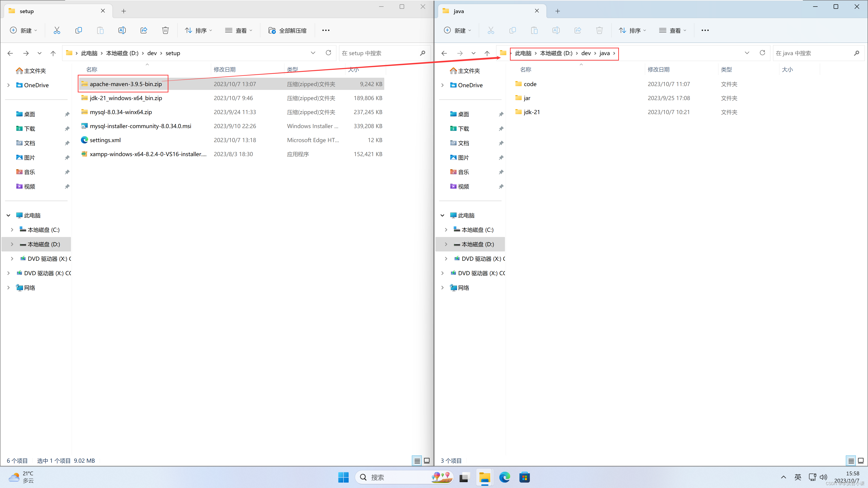This screenshot has width=868, height=488.
Task: Click 本地磁盘 (D:) breadcrumb in java address bar
Action: [x=556, y=53]
